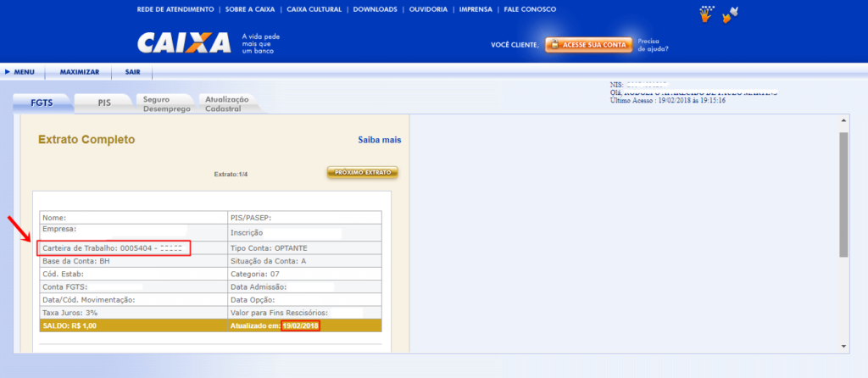Image resolution: width=868 pixels, height=378 pixels.
Task: Click the CAIXA logo
Action: (184, 43)
